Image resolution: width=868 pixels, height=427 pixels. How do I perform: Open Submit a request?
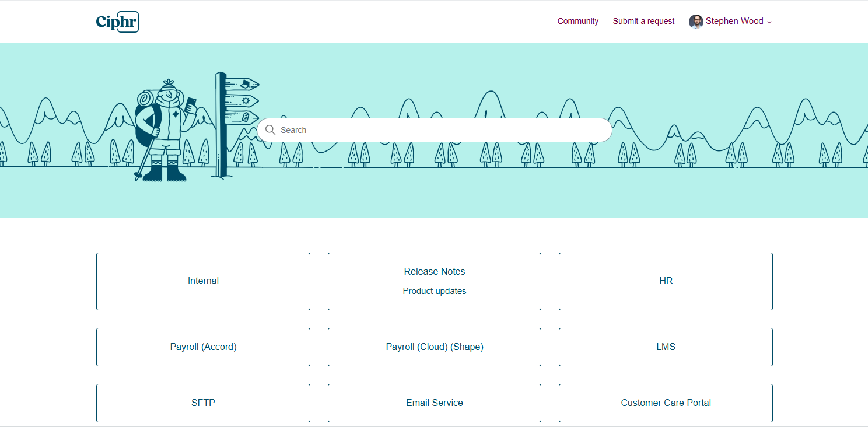pyautogui.click(x=643, y=21)
